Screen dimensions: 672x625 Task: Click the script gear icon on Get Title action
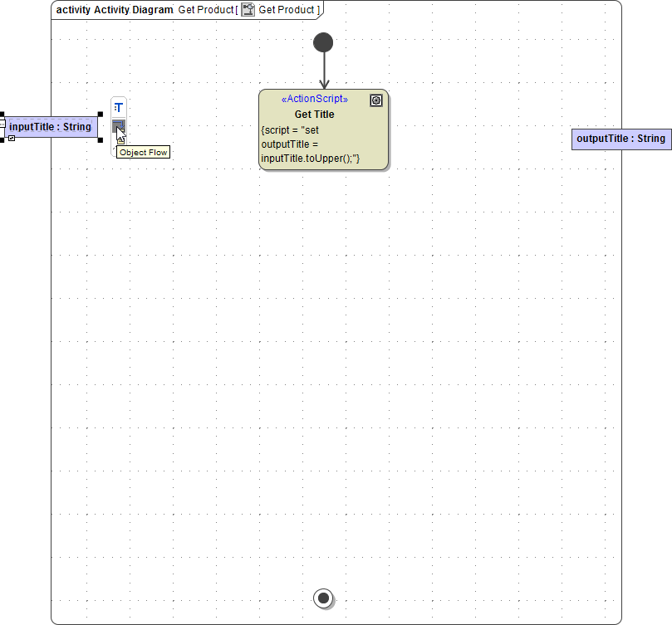point(376,100)
